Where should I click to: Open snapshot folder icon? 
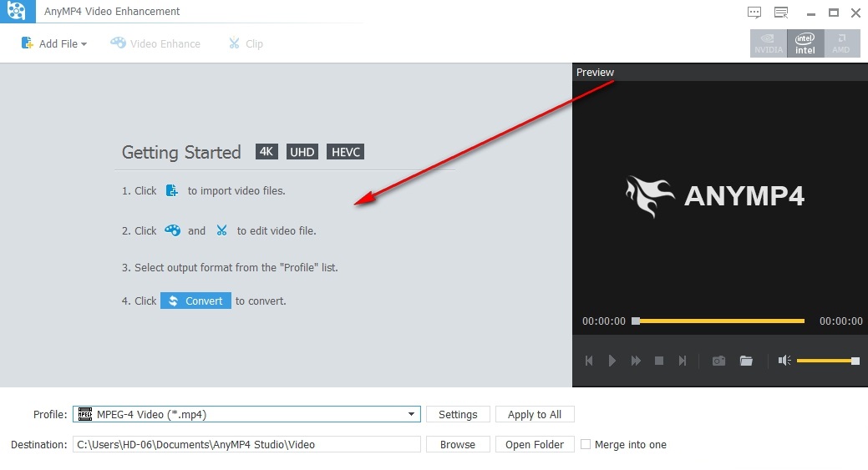(746, 361)
